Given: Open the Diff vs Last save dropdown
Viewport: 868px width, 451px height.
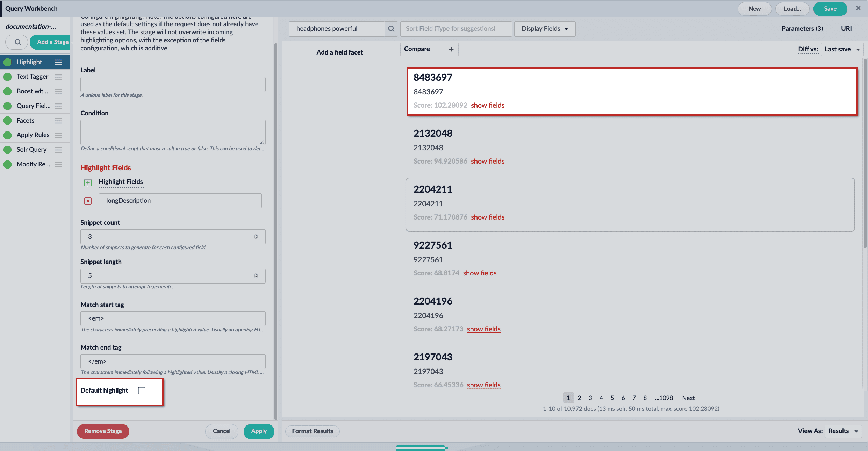Looking at the screenshot, I should [842, 49].
